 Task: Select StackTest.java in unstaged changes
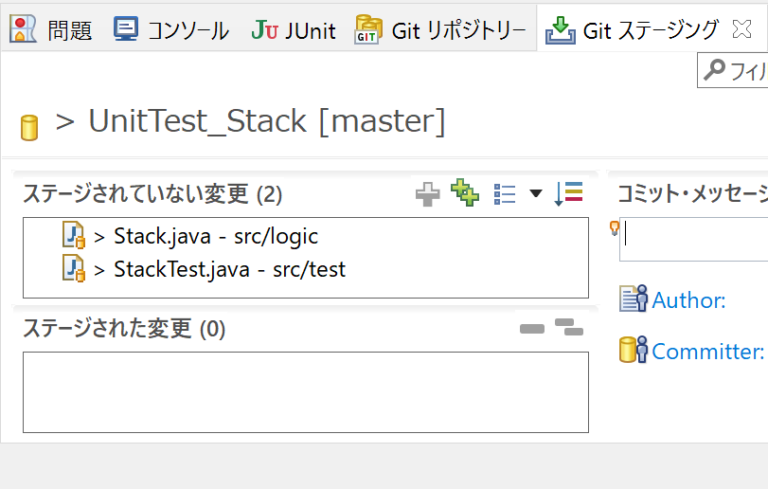coord(229,269)
